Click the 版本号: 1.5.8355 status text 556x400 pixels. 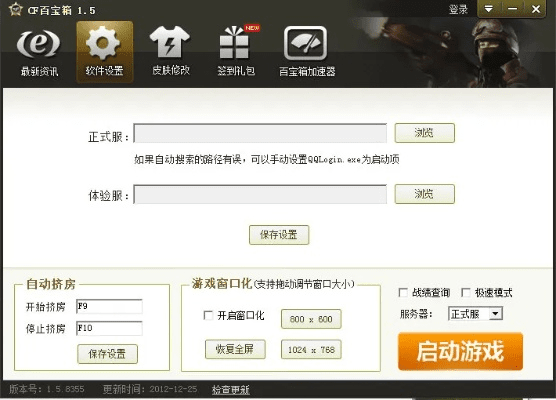click(47, 389)
